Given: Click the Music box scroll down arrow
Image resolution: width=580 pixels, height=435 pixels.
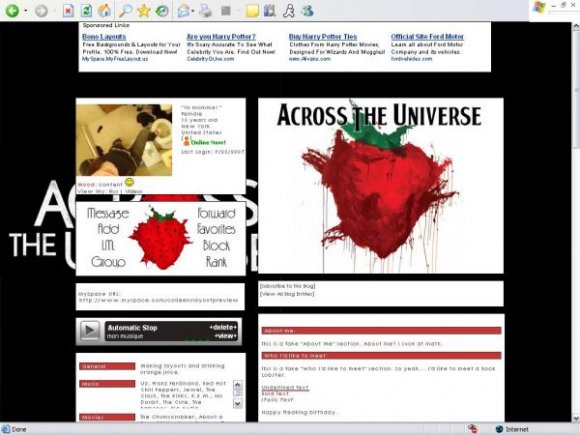Looking at the screenshot, I should (238, 404).
